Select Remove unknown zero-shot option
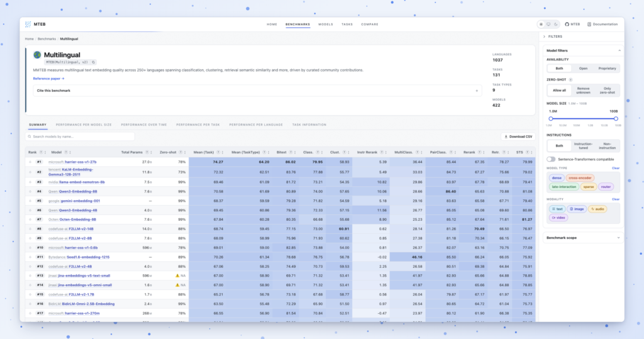Viewport: 644px width, 339px height. tap(583, 91)
